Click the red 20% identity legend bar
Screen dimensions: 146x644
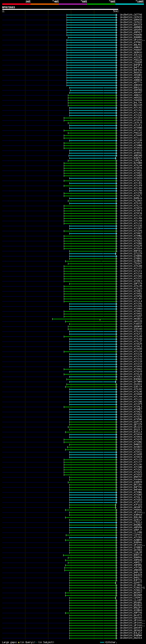[16, 4]
